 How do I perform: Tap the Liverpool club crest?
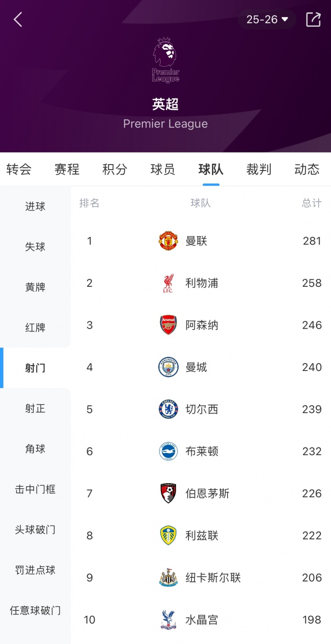tap(168, 283)
